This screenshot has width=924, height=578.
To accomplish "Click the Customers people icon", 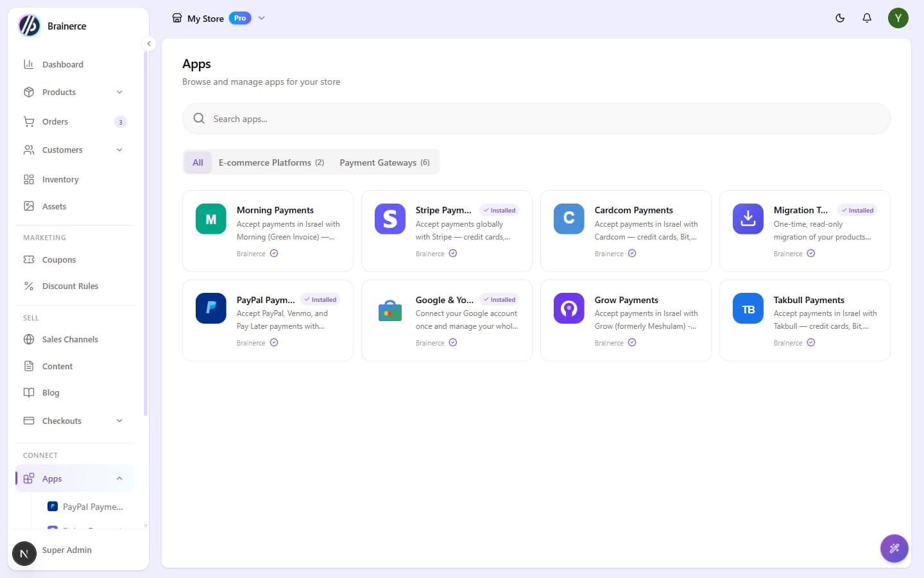I will click(29, 150).
